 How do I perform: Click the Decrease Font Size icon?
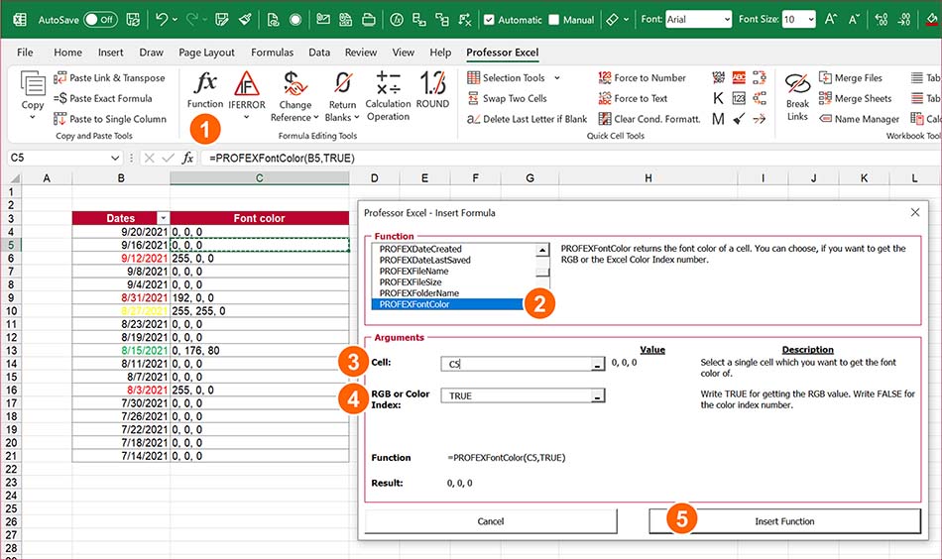pos(854,19)
